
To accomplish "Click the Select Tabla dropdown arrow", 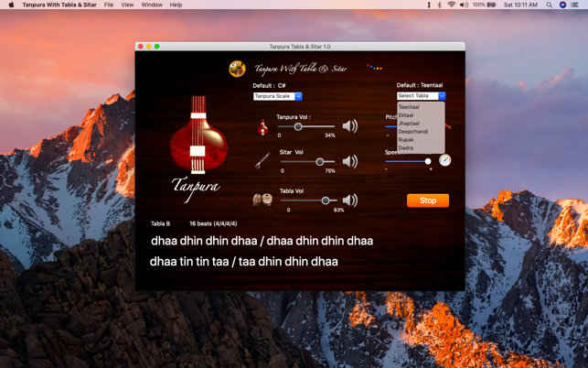I will pos(442,96).
